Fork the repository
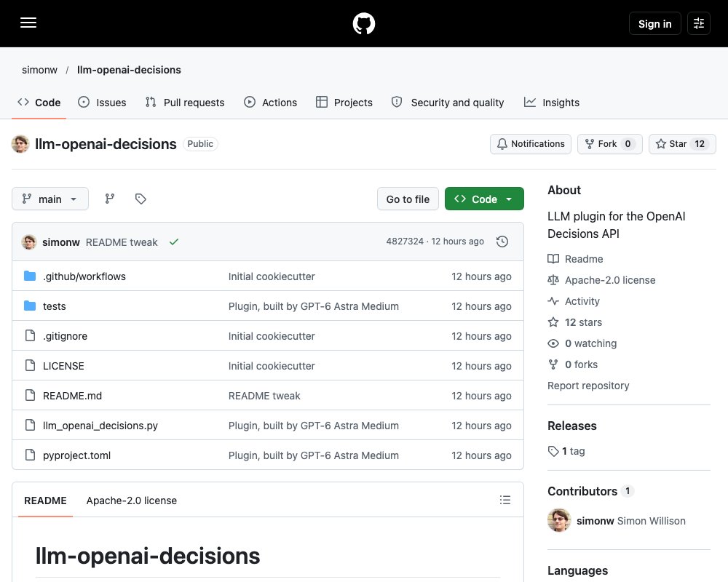The width and height of the screenshot is (728, 582). (609, 144)
